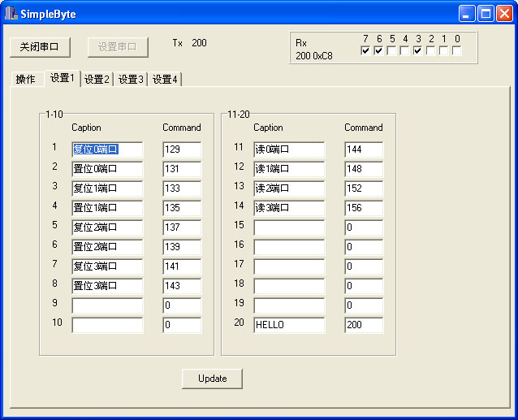The image size is (518, 420).
Task: Toggle the Rx bit 0 checkbox
Action: coord(457,51)
